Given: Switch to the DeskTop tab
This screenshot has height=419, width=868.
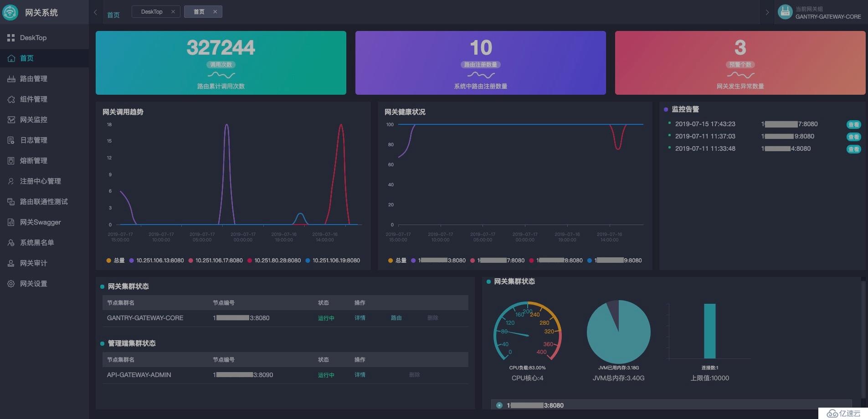Looking at the screenshot, I should [x=152, y=12].
